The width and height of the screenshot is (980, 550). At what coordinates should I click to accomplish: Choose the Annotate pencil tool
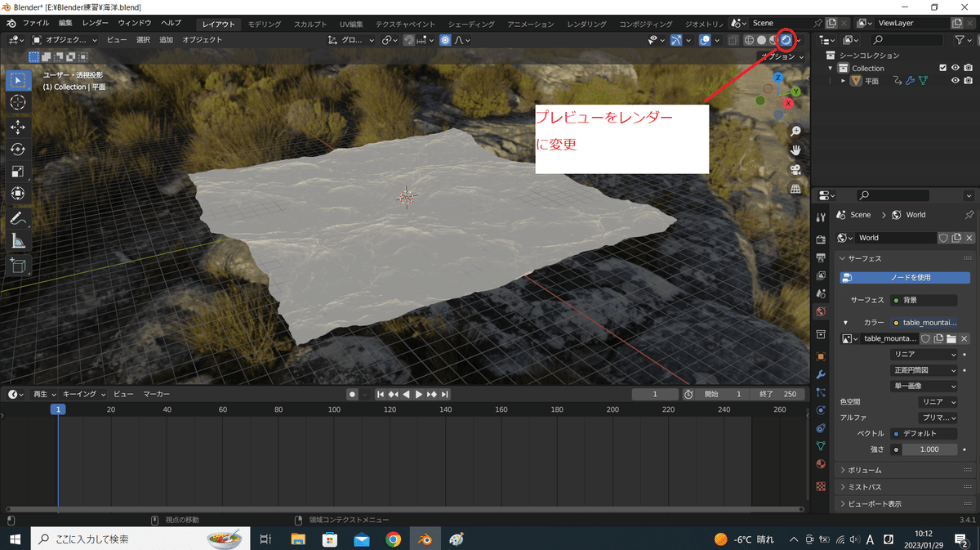pos(19,219)
